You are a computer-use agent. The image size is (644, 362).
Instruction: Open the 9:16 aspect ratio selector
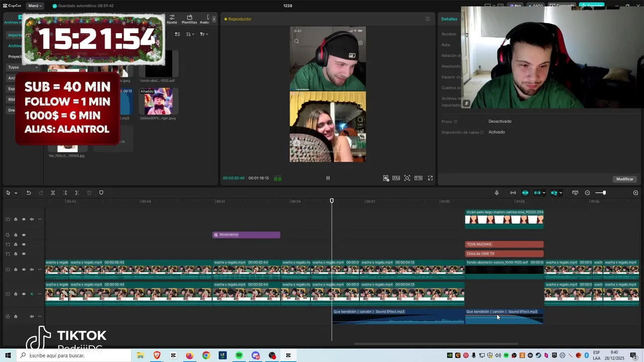pyautogui.click(x=419, y=178)
